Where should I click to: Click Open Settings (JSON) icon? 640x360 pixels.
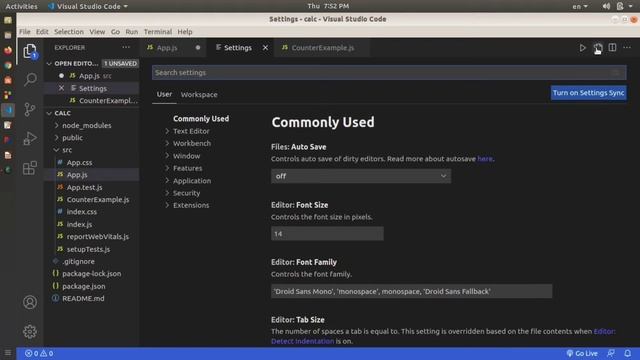(598, 48)
